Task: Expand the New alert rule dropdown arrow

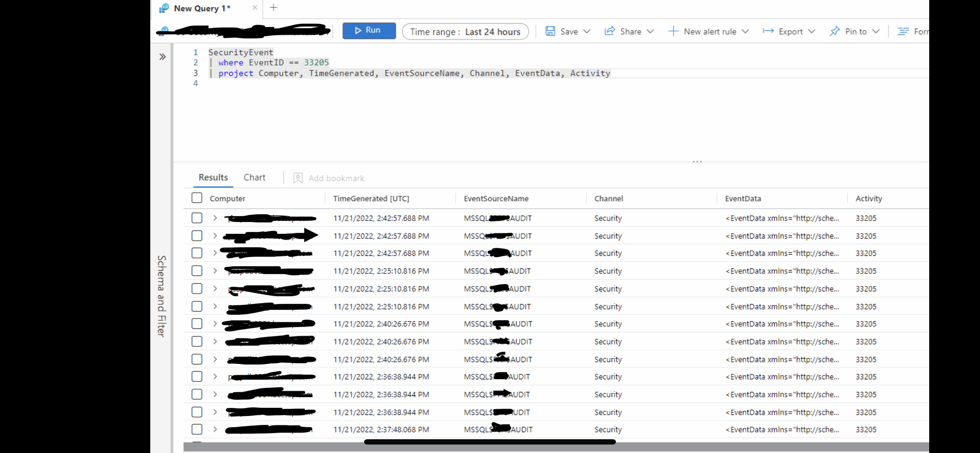Action: [x=745, y=31]
